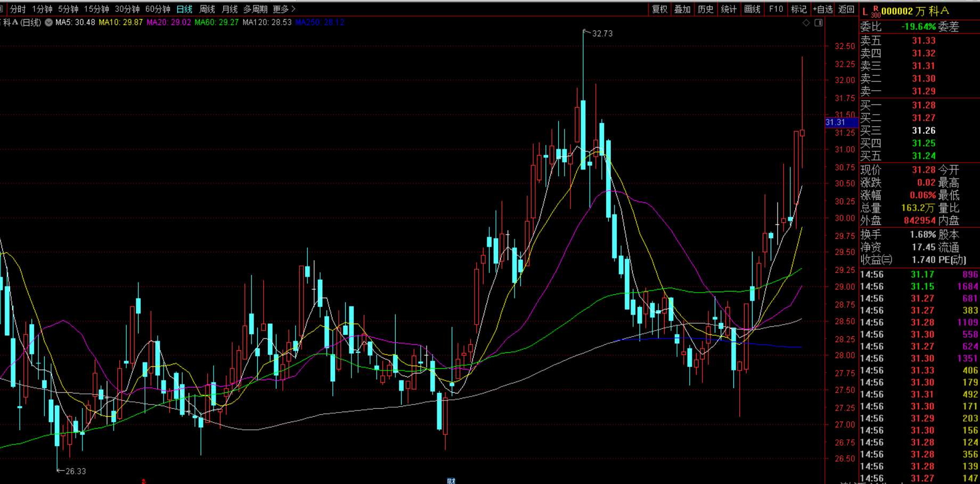Screen dimensions: 980x484
Task: Click the MA20: 29.02 indicator label
Action: (x=169, y=22)
